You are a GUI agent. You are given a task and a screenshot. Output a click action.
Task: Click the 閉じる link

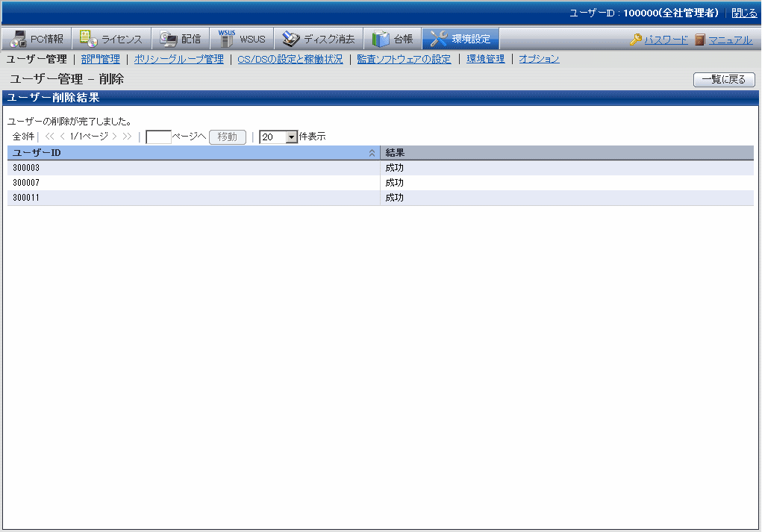[744, 13]
